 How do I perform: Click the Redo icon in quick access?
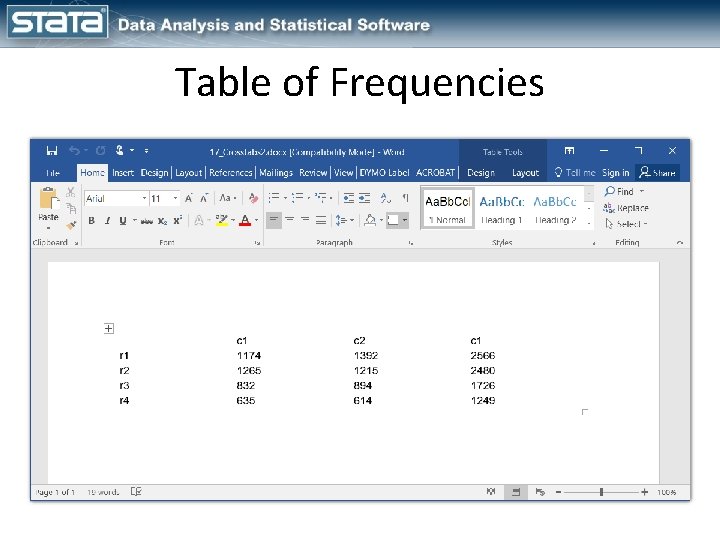(x=101, y=151)
